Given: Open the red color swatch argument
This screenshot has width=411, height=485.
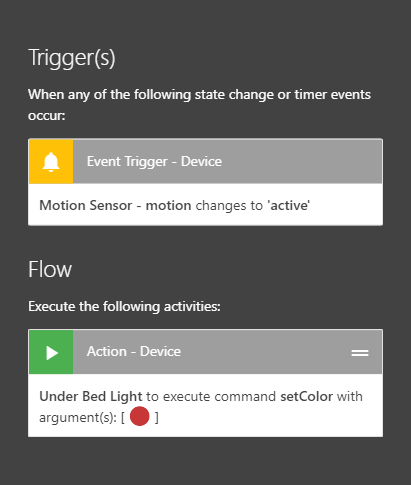Looking at the screenshot, I should pos(139,416).
